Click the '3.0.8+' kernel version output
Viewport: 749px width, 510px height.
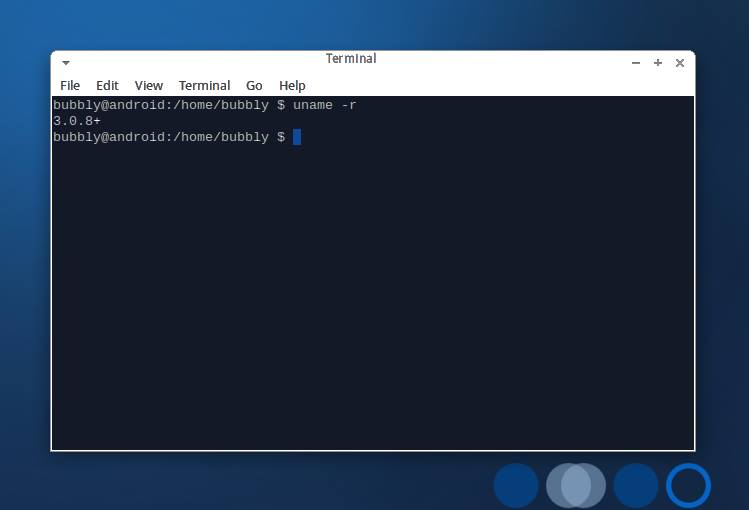(77, 121)
